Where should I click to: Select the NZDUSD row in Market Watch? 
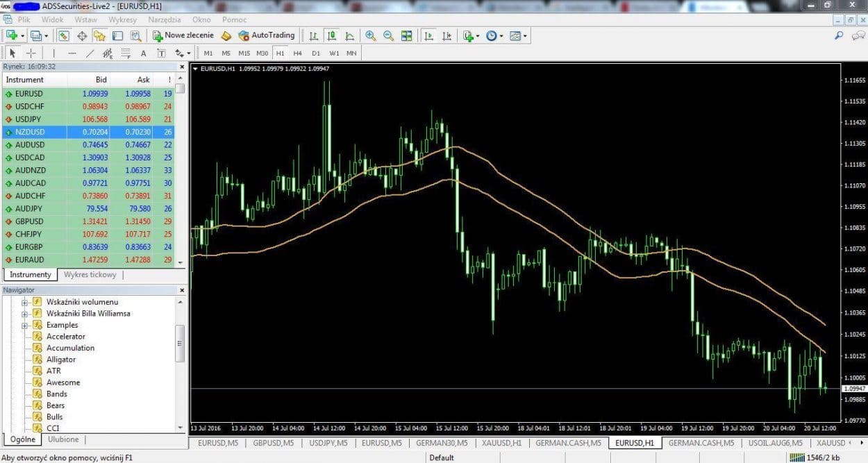click(x=87, y=132)
